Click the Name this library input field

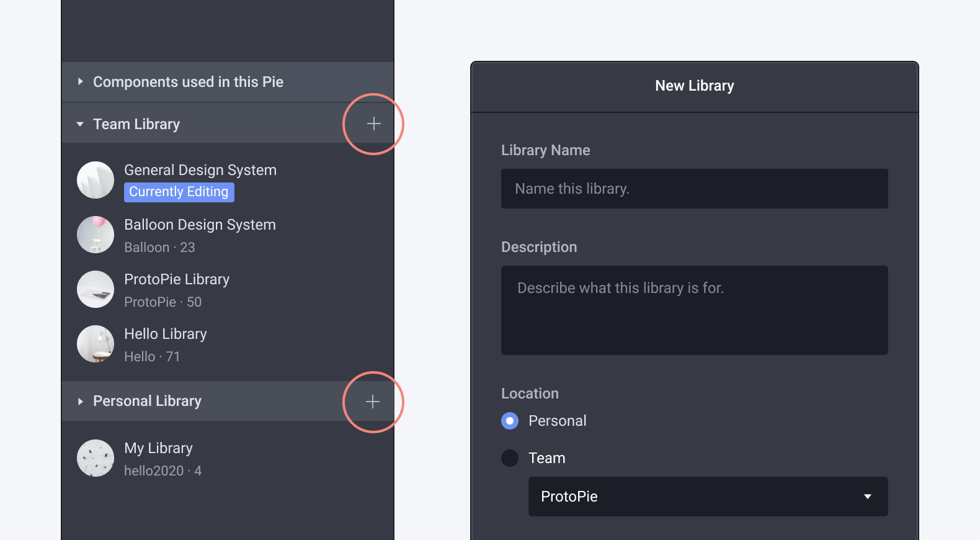[694, 189]
